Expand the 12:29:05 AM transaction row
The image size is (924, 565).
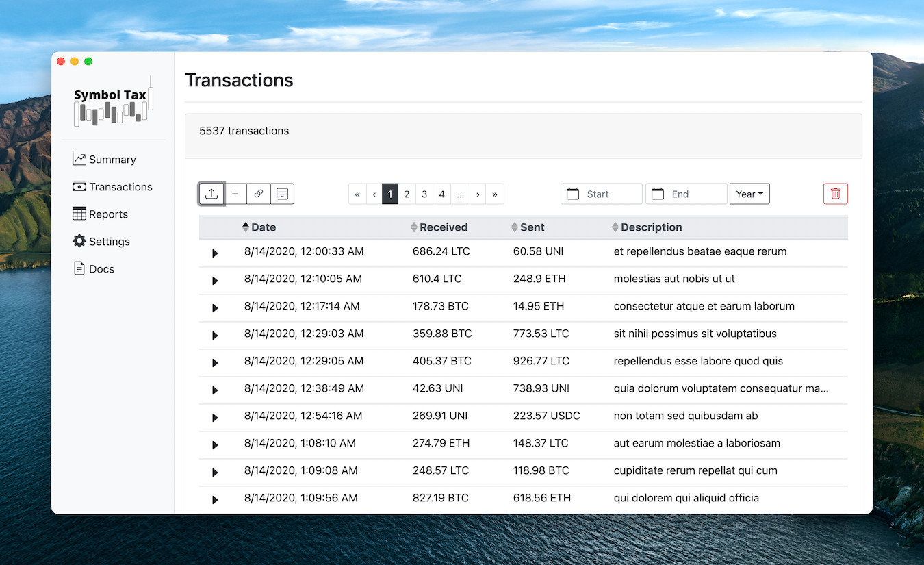(215, 363)
